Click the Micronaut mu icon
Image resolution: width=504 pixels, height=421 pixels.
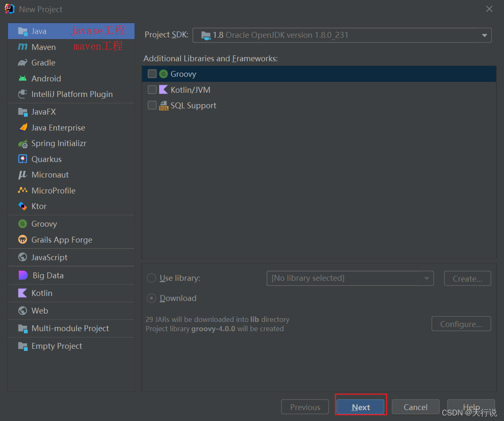(x=23, y=175)
